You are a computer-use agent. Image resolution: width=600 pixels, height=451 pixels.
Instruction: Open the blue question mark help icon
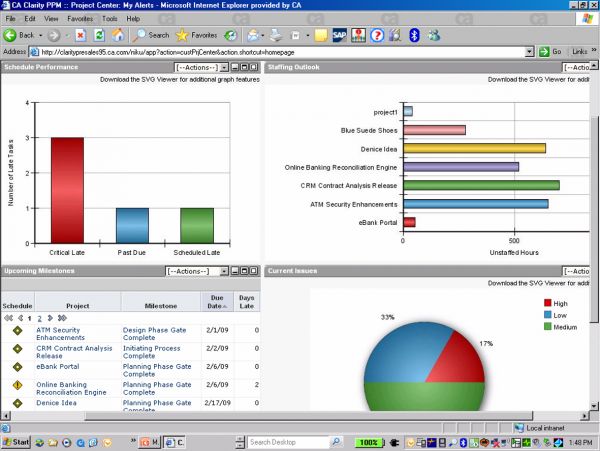377,36
